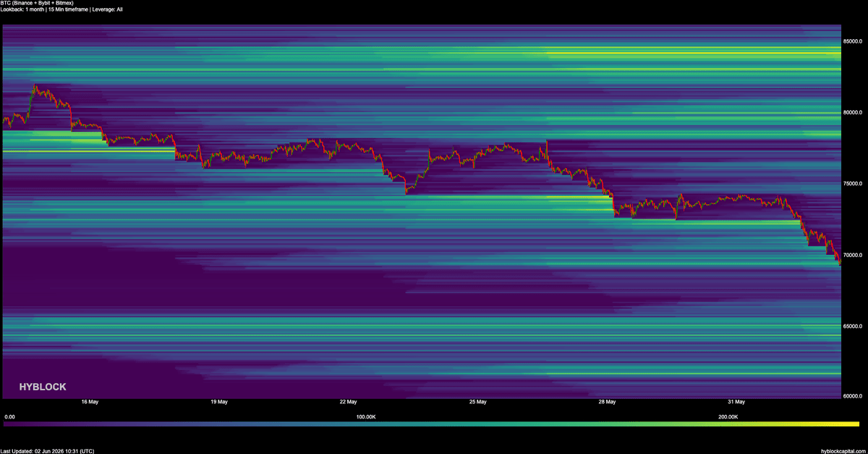The image size is (868, 454).
Task: Click the Last Updated timestamp text
Action: click(x=47, y=450)
